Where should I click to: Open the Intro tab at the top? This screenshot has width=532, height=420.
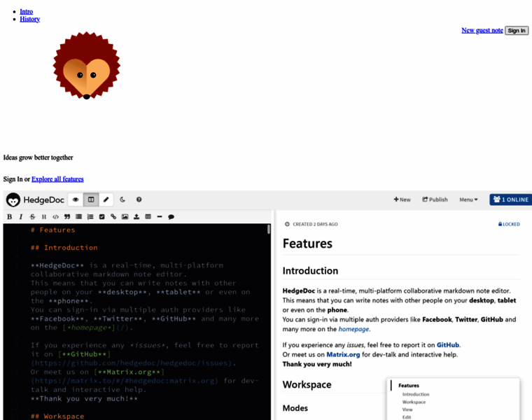point(26,11)
